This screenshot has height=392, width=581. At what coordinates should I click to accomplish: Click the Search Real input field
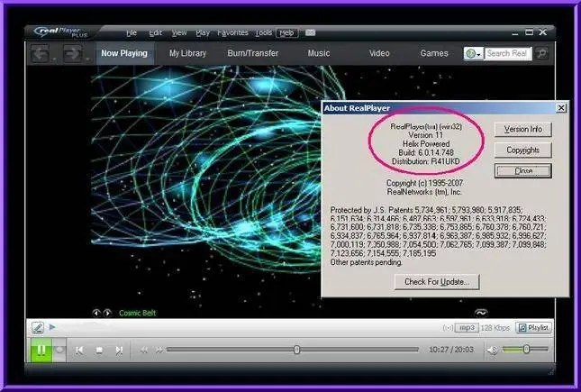pyautogui.click(x=508, y=54)
